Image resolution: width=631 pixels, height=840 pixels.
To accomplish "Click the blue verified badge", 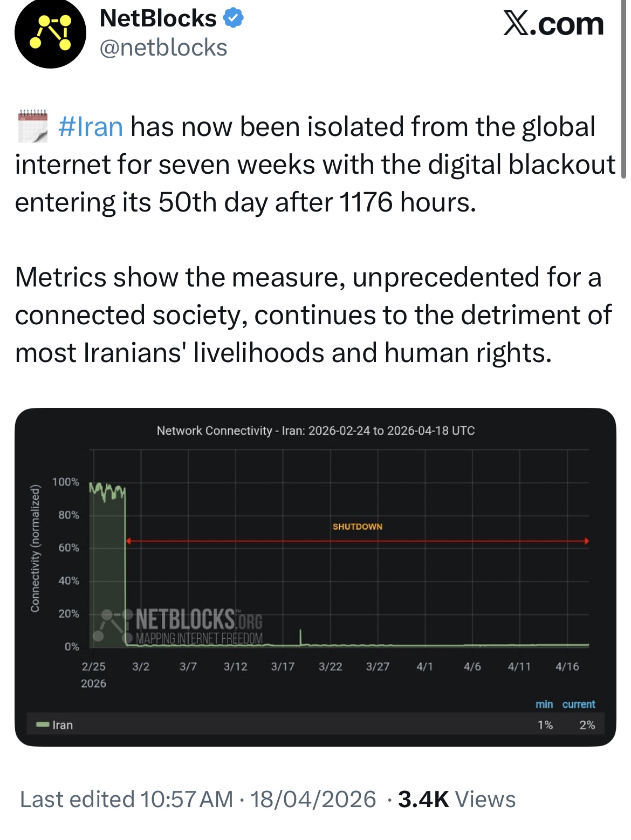I will [x=233, y=18].
